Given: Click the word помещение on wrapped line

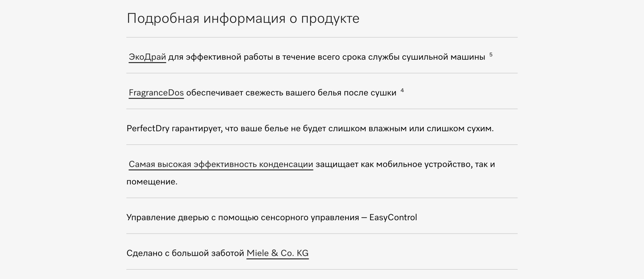Looking at the screenshot, I should pyautogui.click(x=152, y=182).
